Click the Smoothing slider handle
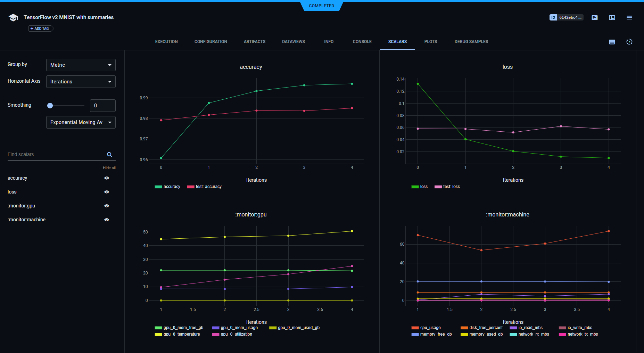Screen dimensions: 644x353 click(x=50, y=106)
